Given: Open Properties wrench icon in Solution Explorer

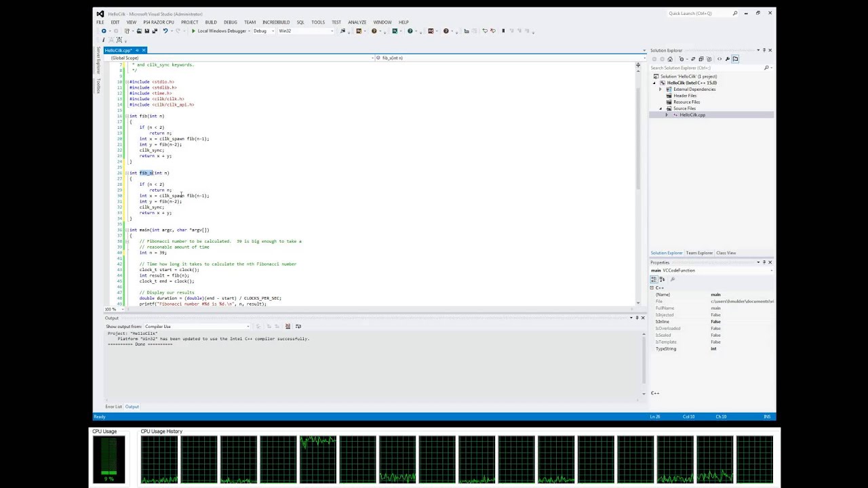Looking at the screenshot, I should 728,59.
